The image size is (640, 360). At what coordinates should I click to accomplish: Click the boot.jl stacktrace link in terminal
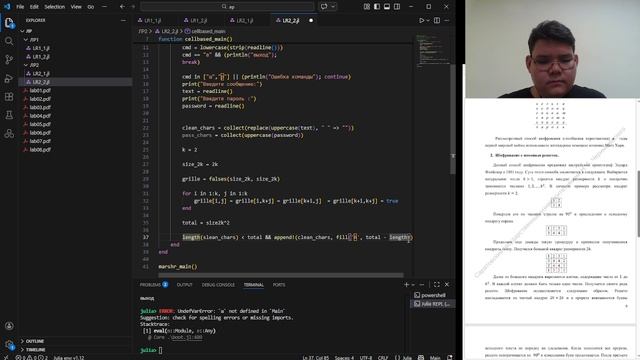click(187, 338)
